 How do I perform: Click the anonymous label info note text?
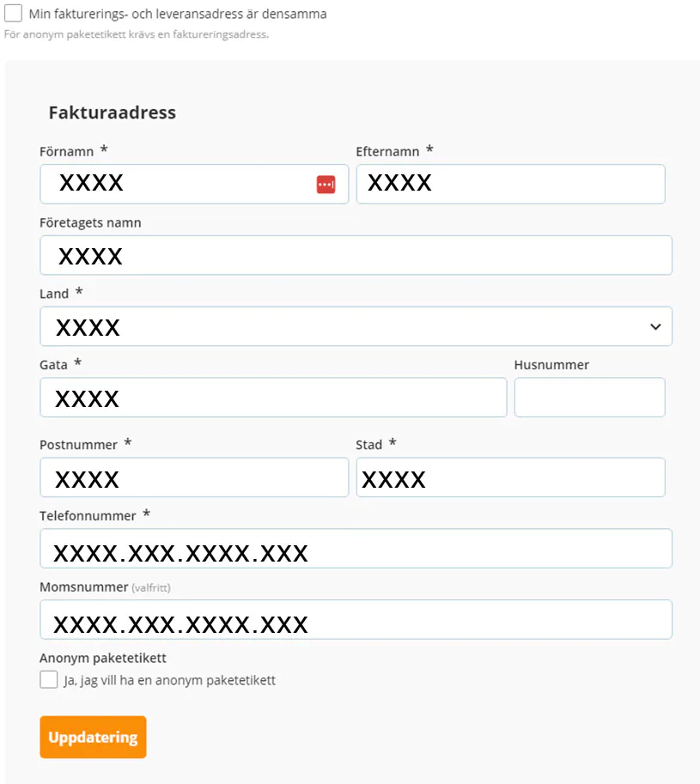(137, 34)
